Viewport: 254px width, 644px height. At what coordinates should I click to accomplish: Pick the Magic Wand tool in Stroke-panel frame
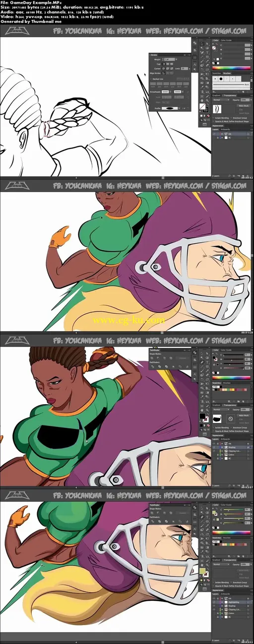click(202, 48)
